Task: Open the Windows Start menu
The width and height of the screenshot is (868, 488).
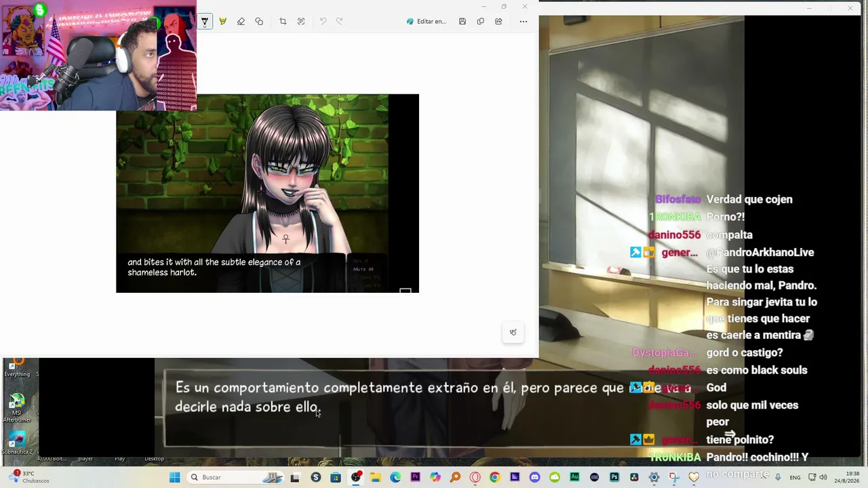Action: click(174, 477)
